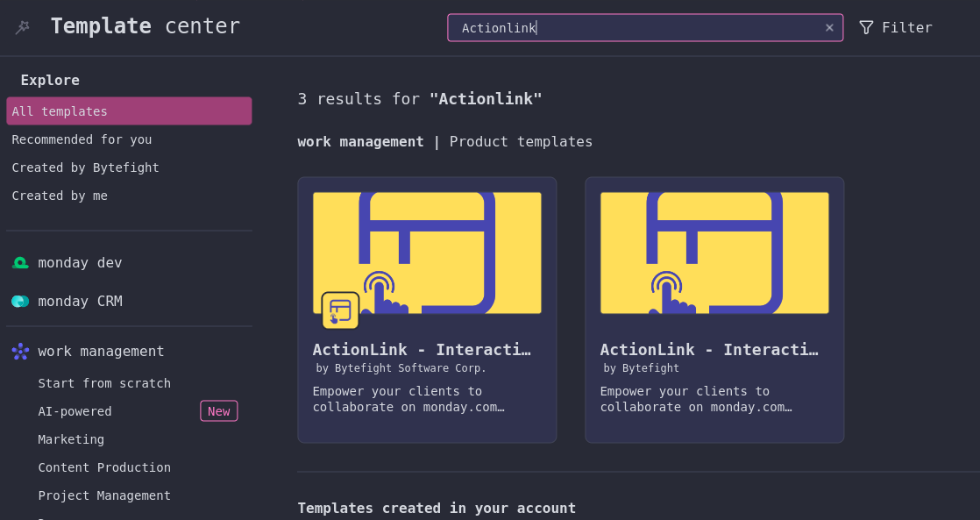Viewport: 980px width, 520px height.
Task: Click the funnel filter icon
Action: (866, 27)
